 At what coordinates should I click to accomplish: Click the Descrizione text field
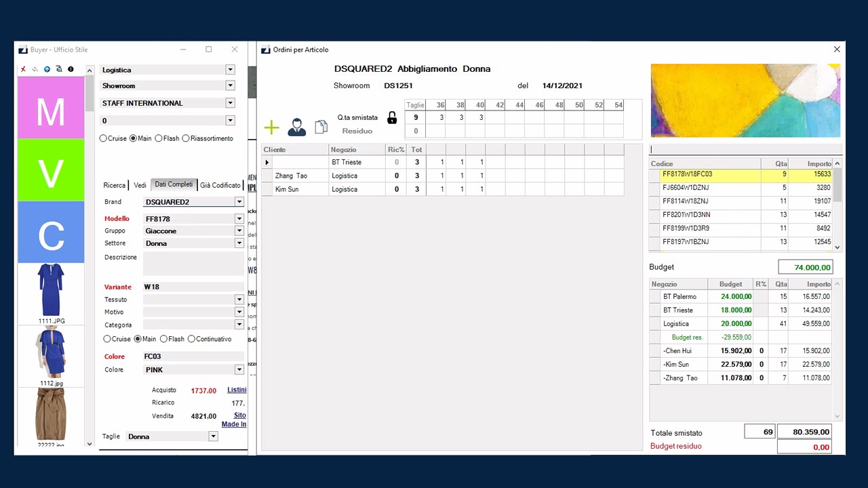pos(193,264)
